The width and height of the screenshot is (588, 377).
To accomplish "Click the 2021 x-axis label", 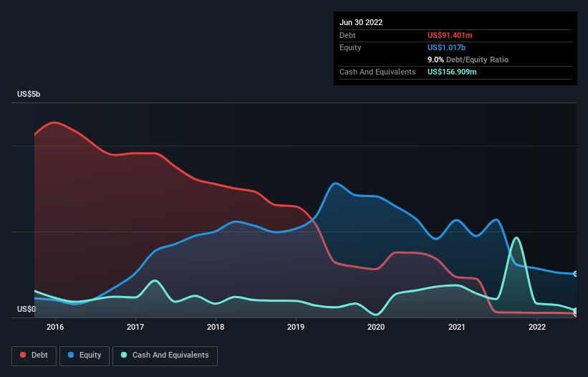I will (x=457, y=327).
